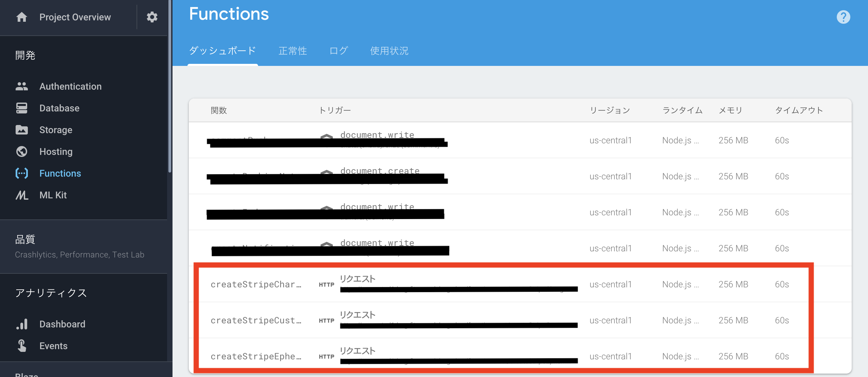This screenshot has width=868, height=377.
Task: Click the Storage image icon
Action: (22, 130)
